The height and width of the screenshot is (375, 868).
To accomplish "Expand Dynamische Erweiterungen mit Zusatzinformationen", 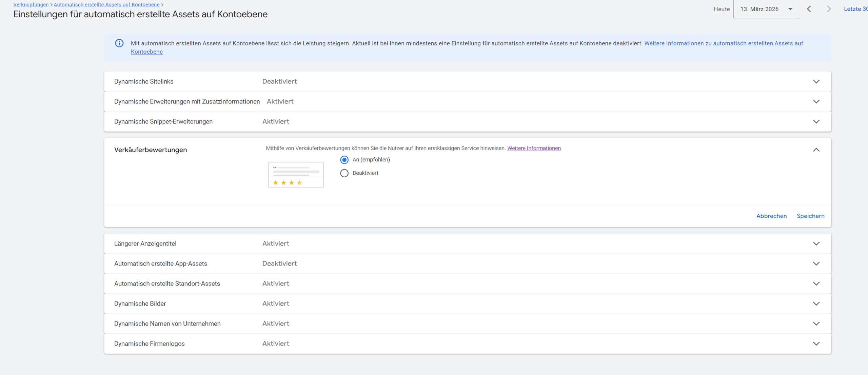I will pyautogui.click(x=816, y=101).
